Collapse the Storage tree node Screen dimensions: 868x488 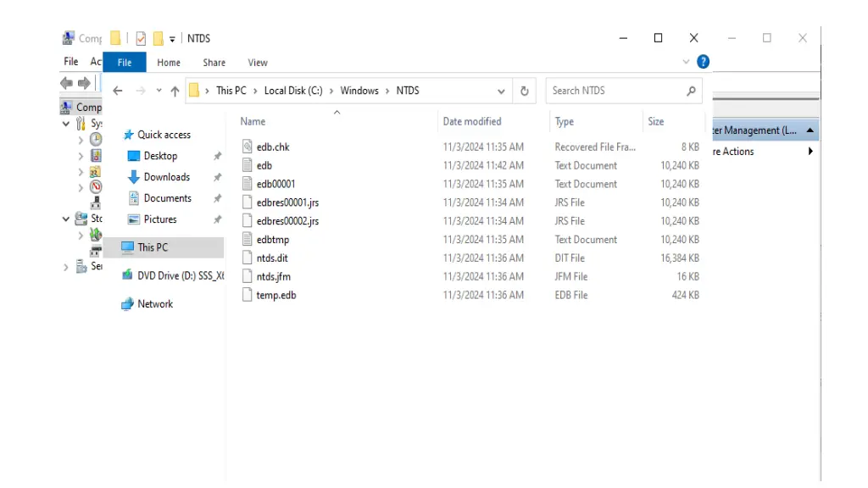pos(66,219)
